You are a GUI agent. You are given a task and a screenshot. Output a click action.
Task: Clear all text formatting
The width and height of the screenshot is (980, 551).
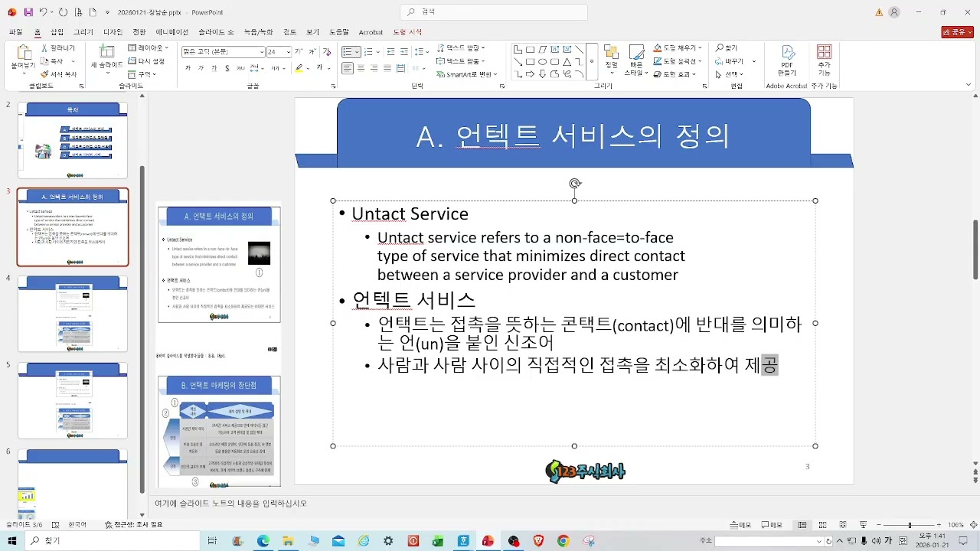click(x=327, y=51)
